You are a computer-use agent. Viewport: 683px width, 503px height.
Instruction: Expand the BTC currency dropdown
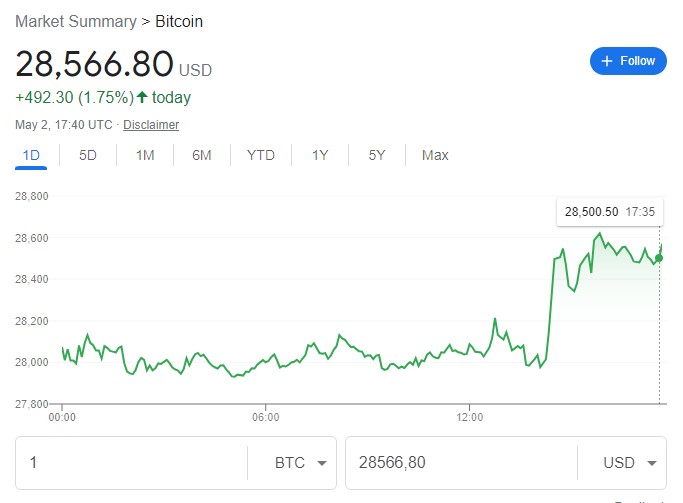[x=301, y=463]
